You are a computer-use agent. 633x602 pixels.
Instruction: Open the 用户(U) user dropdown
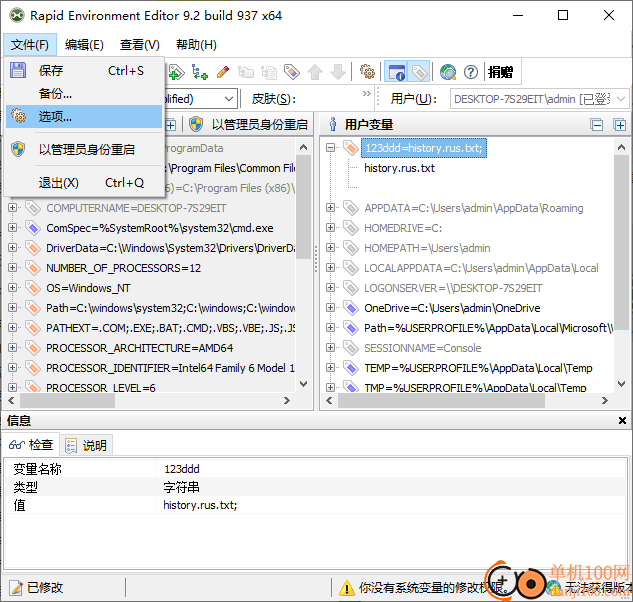point(539,99)
